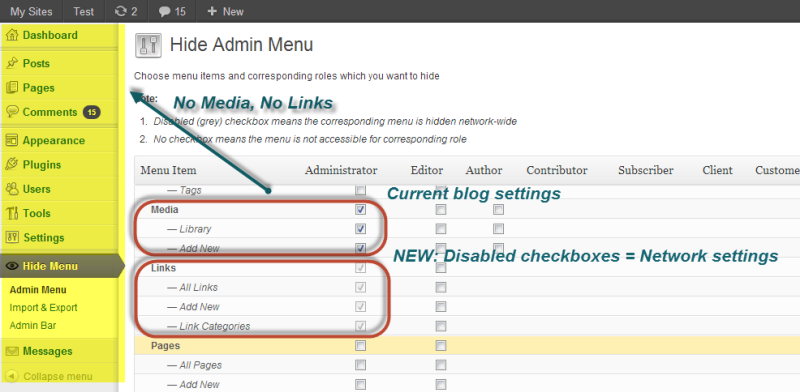Open the New content menu
This screenshot has width=800, height=392.
[225, 11]
